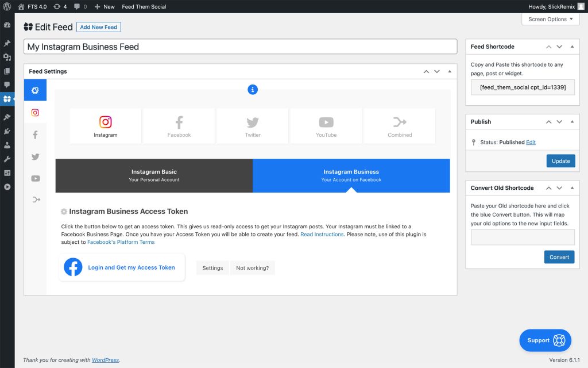Move Feed Shortcode panel up
588x368 pixels.
pos(548,47)
